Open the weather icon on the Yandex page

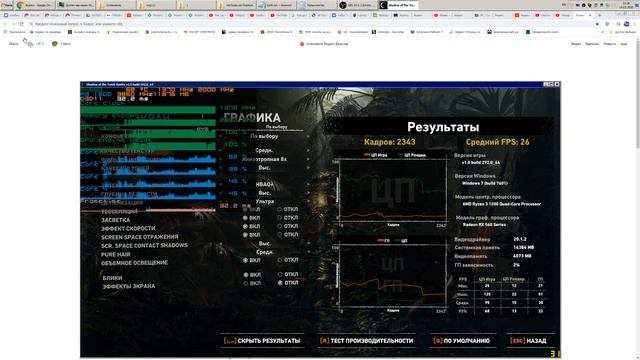[30, 43]
